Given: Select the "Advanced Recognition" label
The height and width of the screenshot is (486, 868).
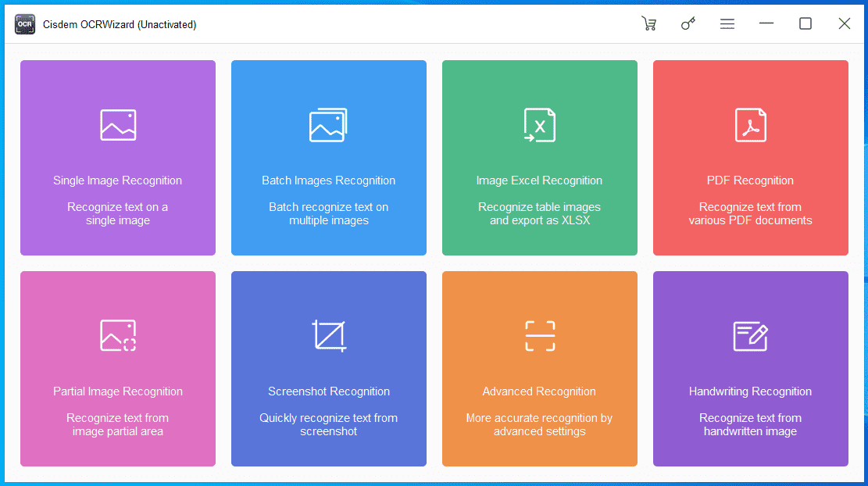Looking at the screenshot, I should click(x=539, y=391).
